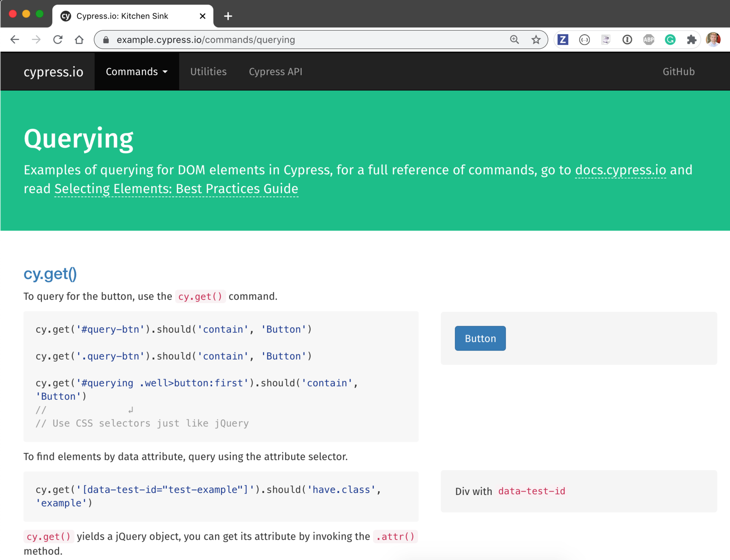Expand the Commands dropdown menu
The image size is (730, 560).
click(137, 72)
